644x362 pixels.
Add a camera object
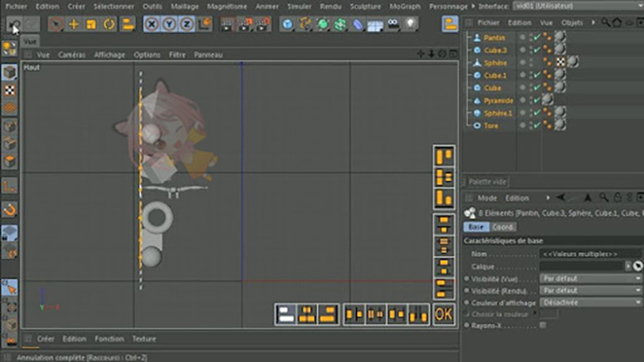[393, 24]
